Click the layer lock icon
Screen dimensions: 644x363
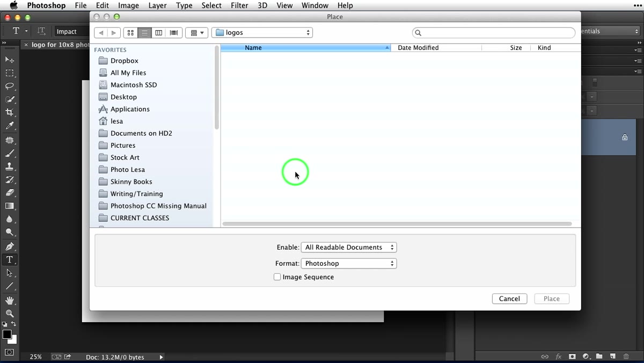(x=625, y=137)
